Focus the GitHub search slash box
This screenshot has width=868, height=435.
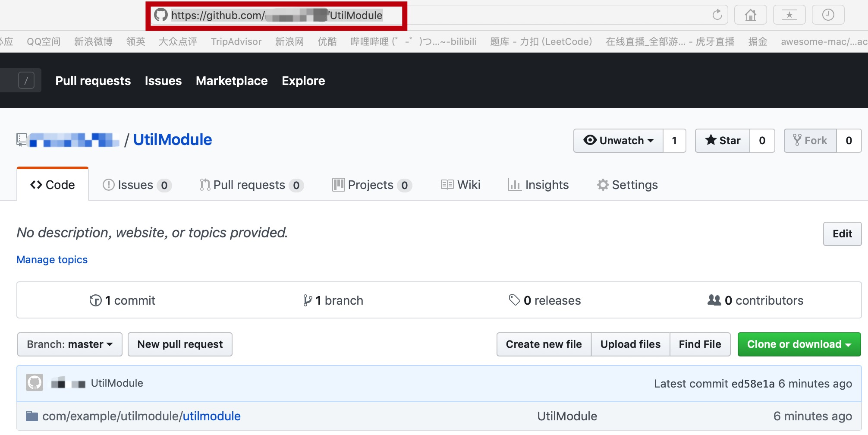(26, 80)
